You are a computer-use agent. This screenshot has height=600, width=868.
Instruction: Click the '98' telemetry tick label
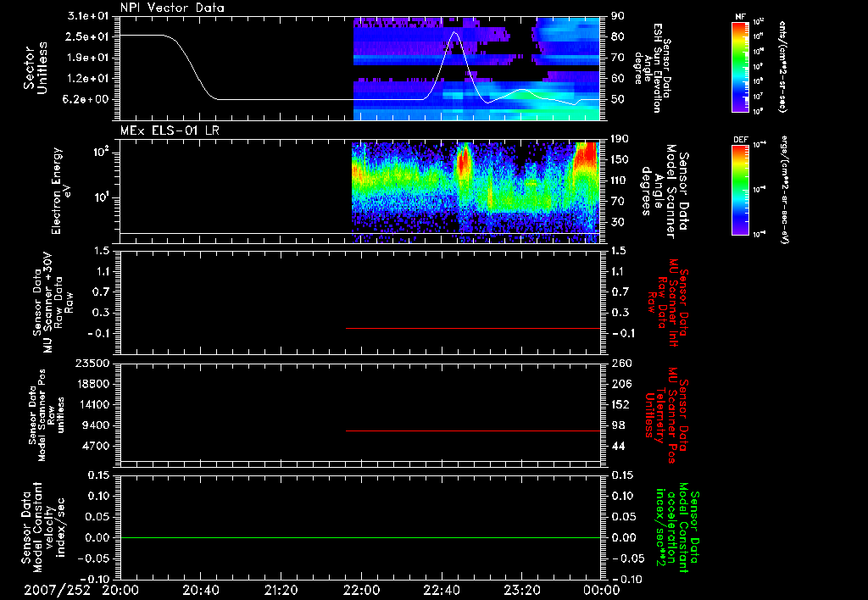click(618, 425)
